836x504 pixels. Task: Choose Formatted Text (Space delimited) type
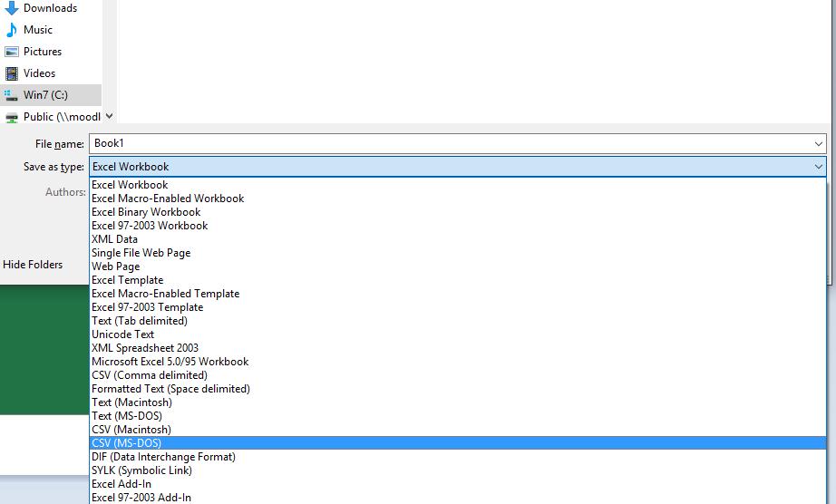[458, 389]
